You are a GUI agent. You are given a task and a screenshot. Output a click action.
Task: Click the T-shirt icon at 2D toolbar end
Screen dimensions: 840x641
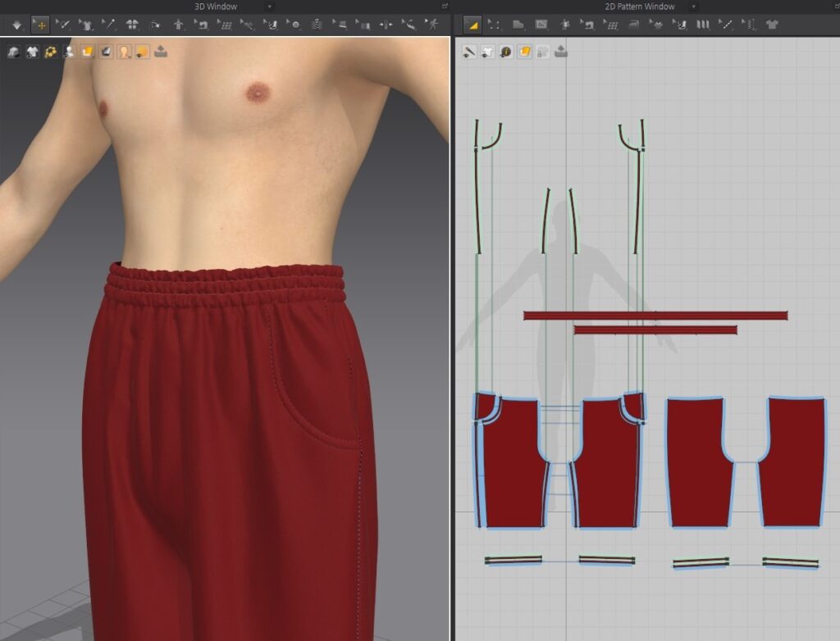(771, 25)
